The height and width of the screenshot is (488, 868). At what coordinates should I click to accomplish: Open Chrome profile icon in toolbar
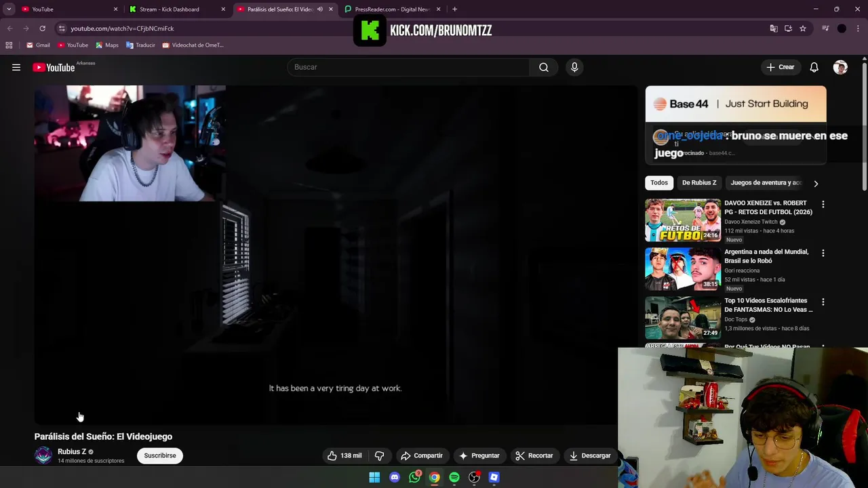click(842, 28)
